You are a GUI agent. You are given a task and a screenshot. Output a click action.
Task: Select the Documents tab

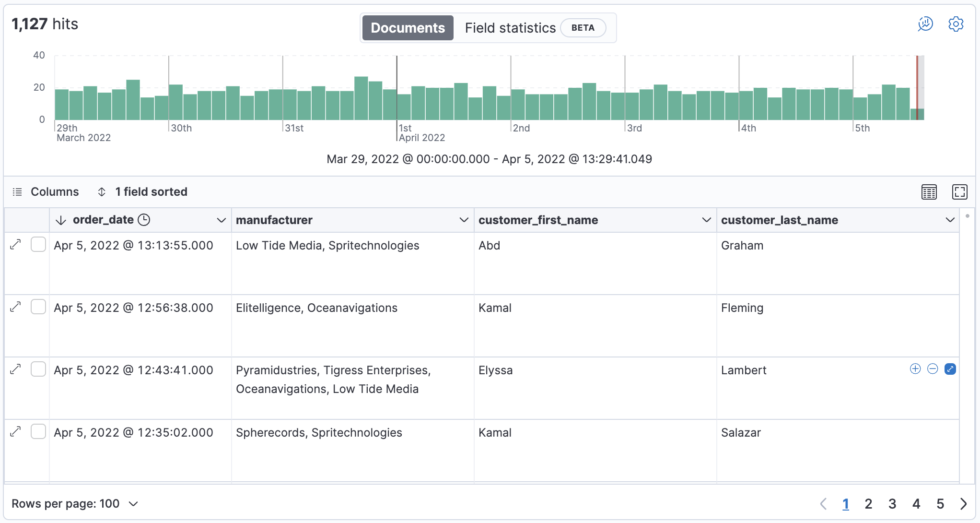point(408,28)
